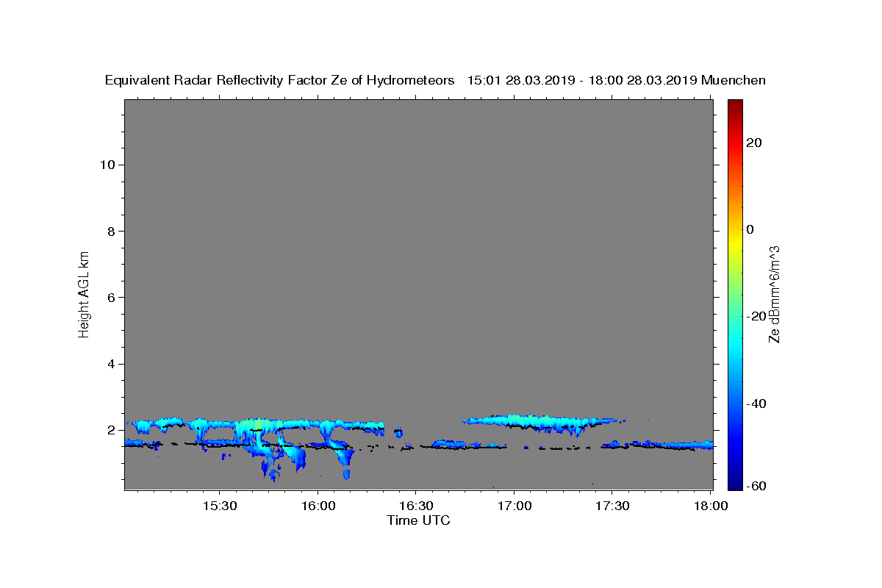Screen dimensions: 882x588
Task: Click the y-axis tick label 8
Action: [x=111, y=231]
